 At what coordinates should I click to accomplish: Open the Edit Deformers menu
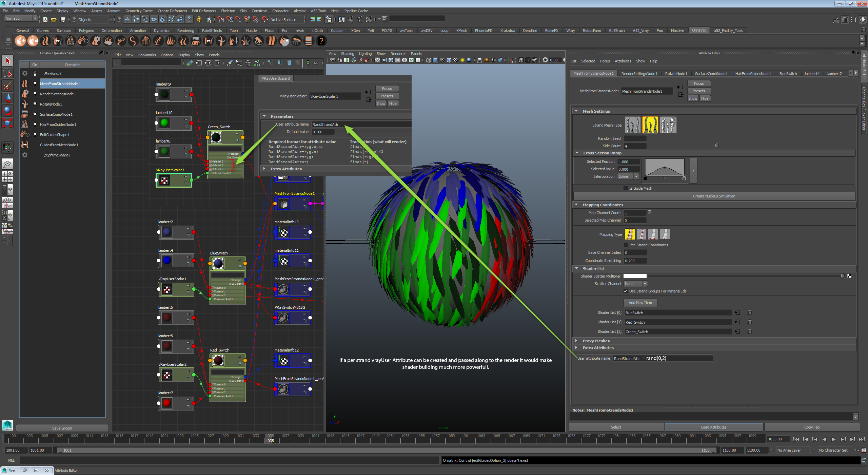click(203, 11)
